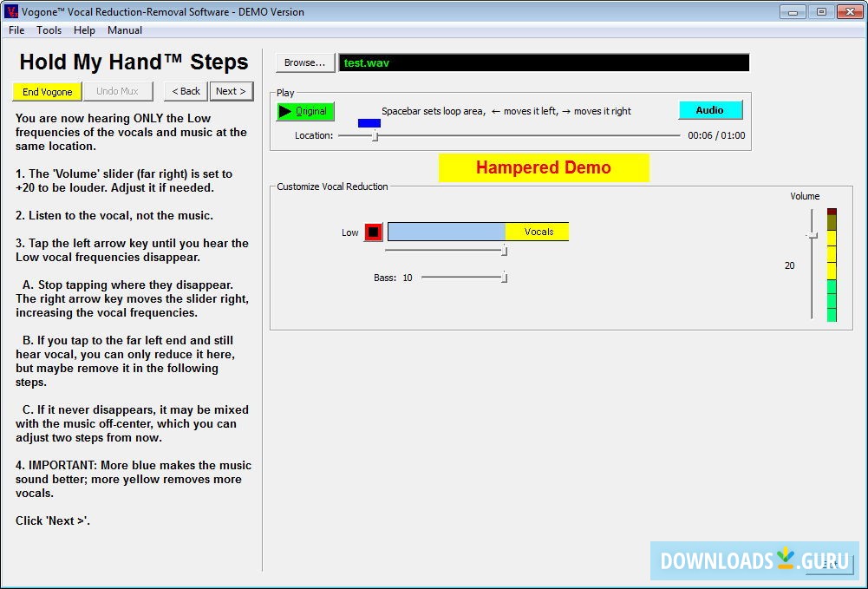Screen dimensions: 868x589
Task: Click the test.wav filename field
Action: [434, 62]
